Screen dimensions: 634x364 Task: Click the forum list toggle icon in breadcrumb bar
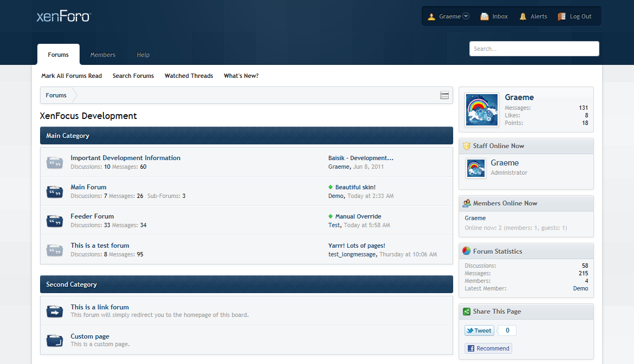pyautogui.click(x=445, y=95)
